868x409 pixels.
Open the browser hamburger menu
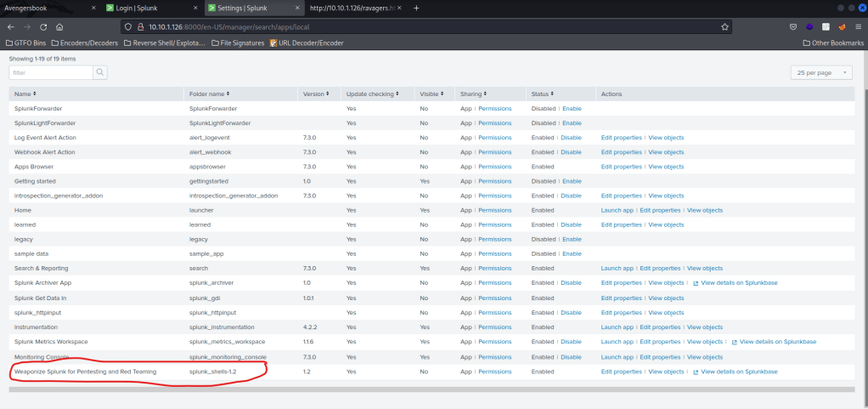tap(857, 26)
